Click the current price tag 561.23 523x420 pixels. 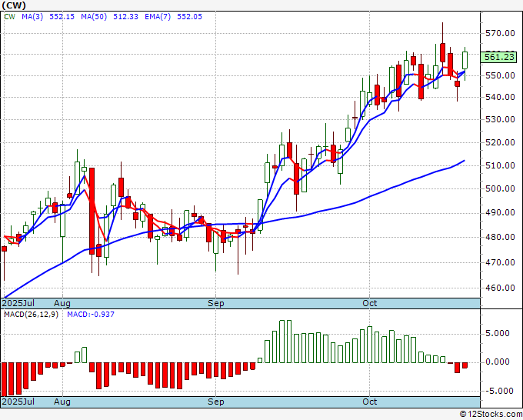(499, 57)
